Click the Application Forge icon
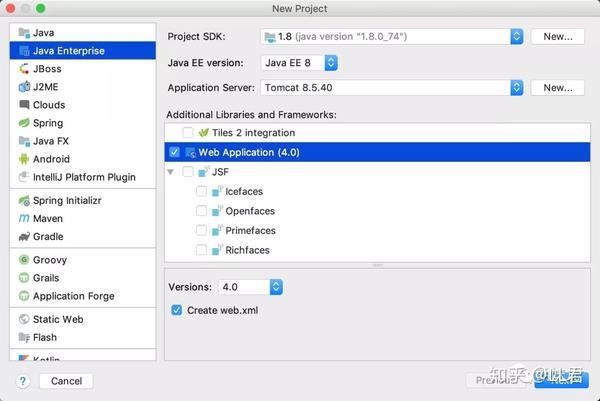600x401 pixels. pyautogui.click(x=24, y=296)
